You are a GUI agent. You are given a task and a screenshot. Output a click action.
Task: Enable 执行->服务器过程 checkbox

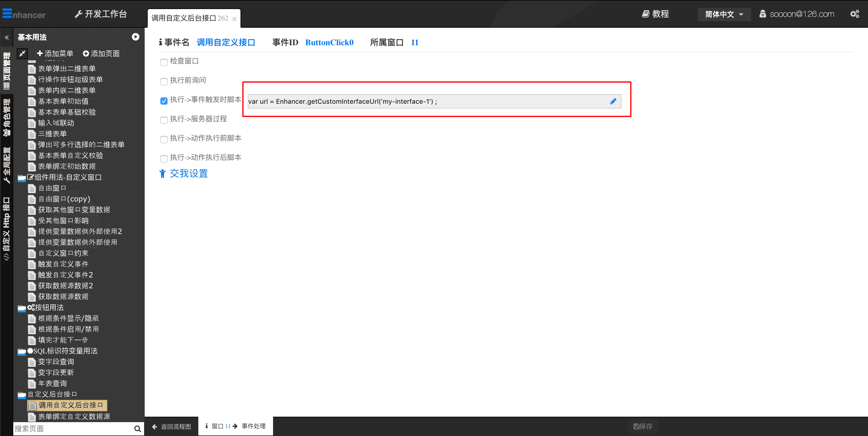164,120
